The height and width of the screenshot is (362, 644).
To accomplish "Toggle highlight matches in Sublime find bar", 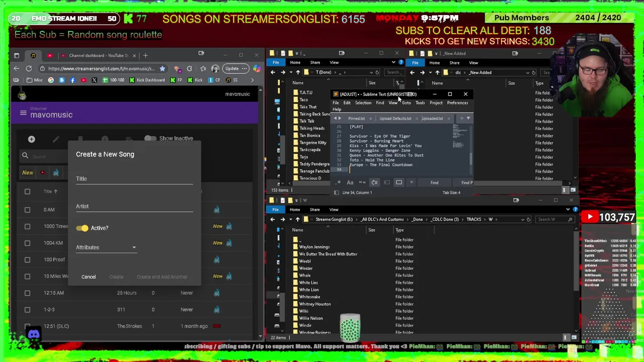I will tap(399, 183).
